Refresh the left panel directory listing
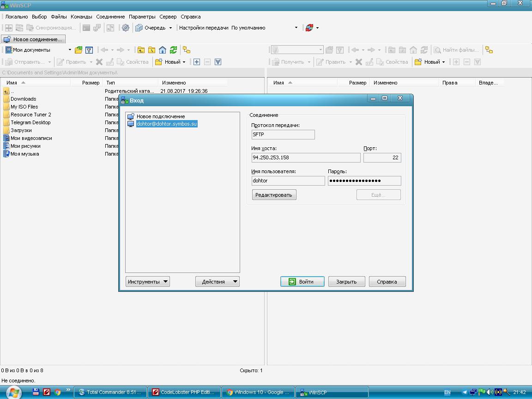The height and width of the screenshot is (399, 532). pyautogui.click(x=173, y=50)
